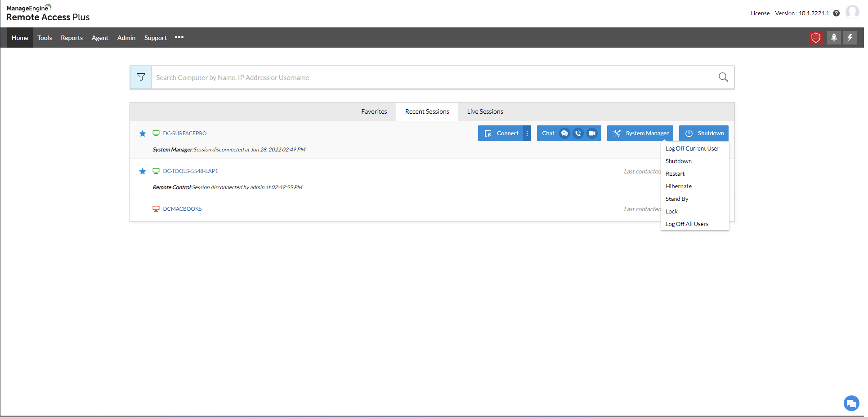
Task: Click the lightning quick actions icon
Action: coord(850,38)
